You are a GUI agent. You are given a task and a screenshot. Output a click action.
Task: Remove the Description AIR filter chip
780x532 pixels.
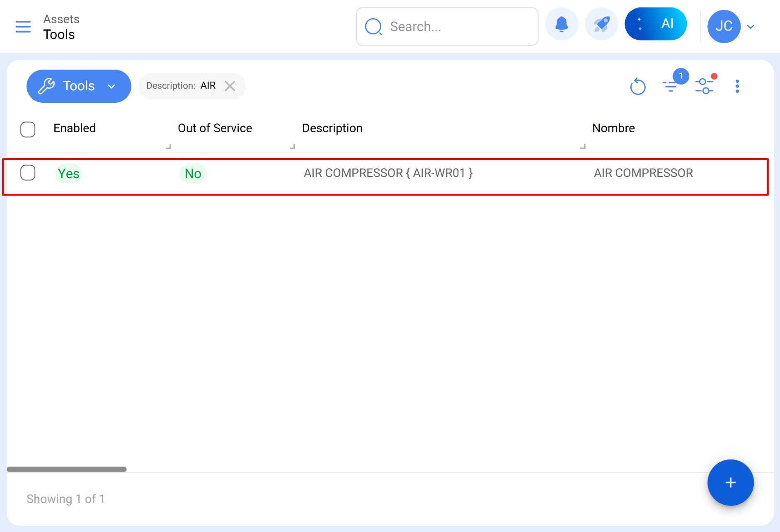[x=230, y=86]
